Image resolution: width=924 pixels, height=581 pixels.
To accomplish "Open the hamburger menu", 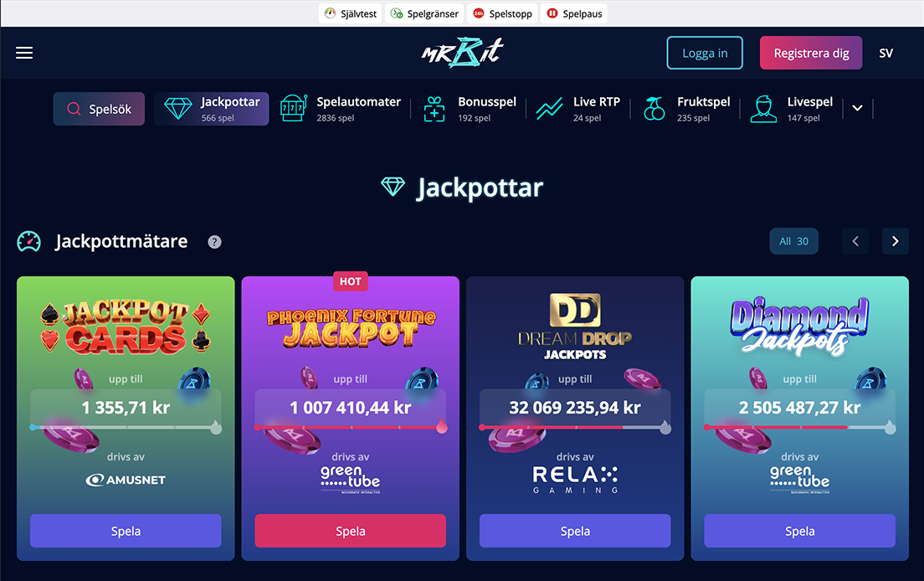I will [24, 53].
